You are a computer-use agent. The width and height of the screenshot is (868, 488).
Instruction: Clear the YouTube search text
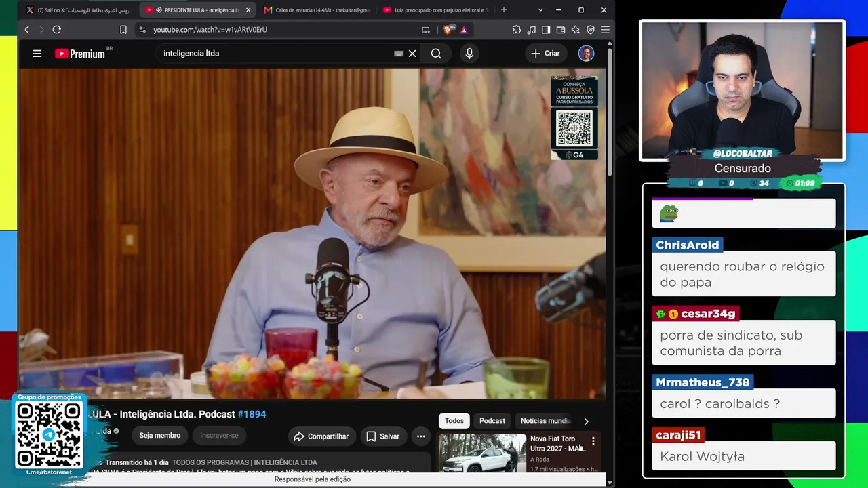coord(412,54)
